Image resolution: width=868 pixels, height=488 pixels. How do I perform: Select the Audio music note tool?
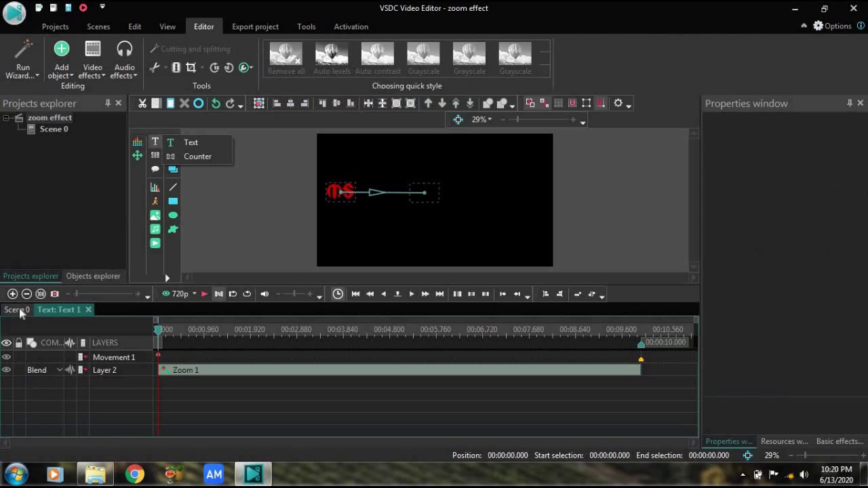[155, 229]
